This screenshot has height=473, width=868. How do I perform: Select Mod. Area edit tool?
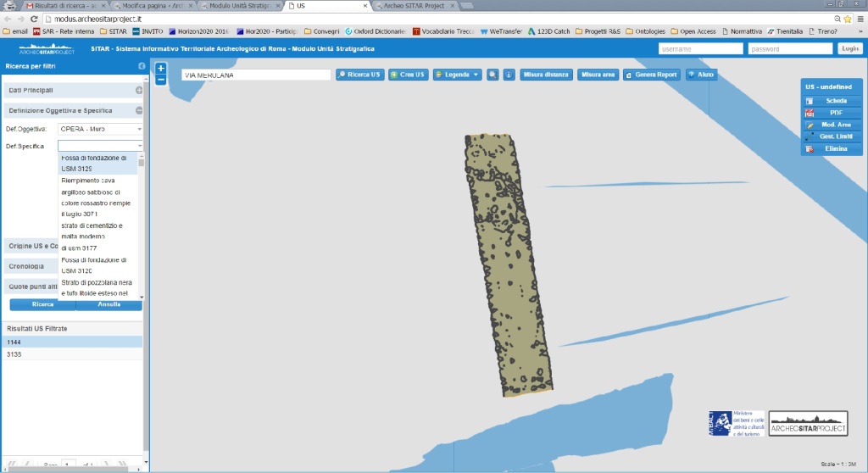point(831,125)
